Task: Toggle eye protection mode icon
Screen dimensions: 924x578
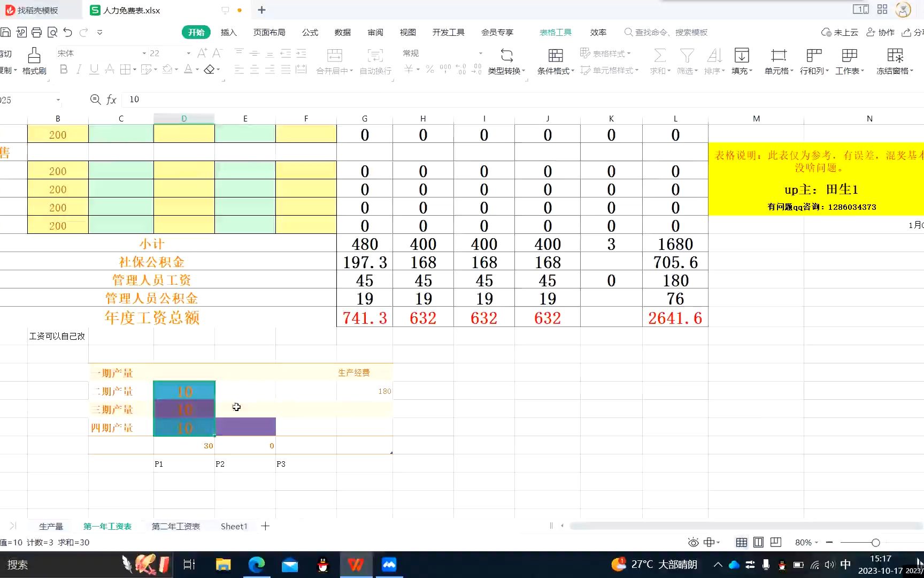Action: pyautogui.click(x=693, y=542)
